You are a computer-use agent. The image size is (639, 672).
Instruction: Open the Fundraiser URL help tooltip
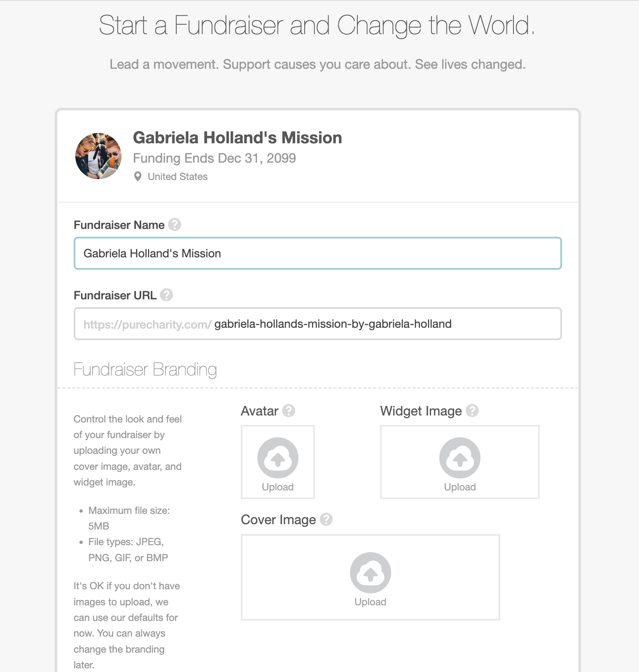(166, 295)
